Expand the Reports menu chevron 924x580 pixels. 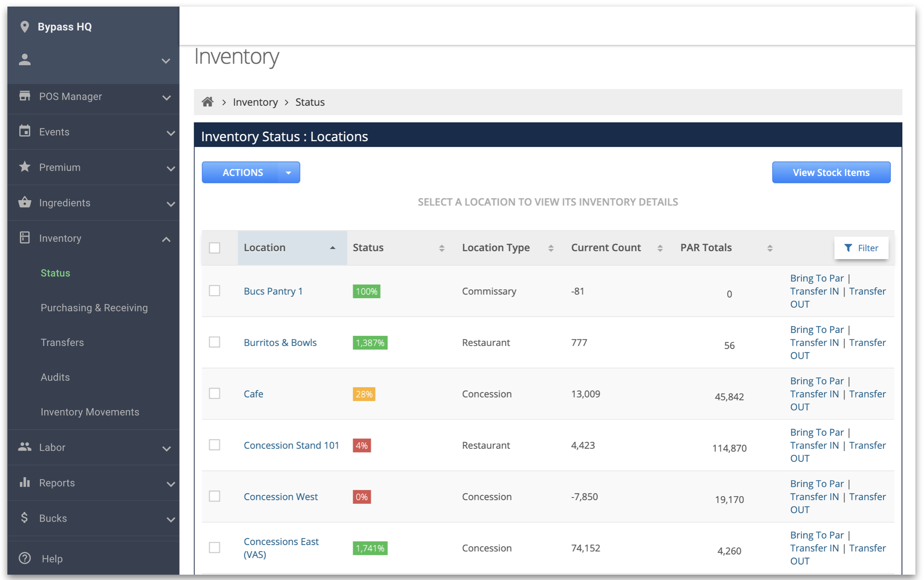[x=171, y=484]
